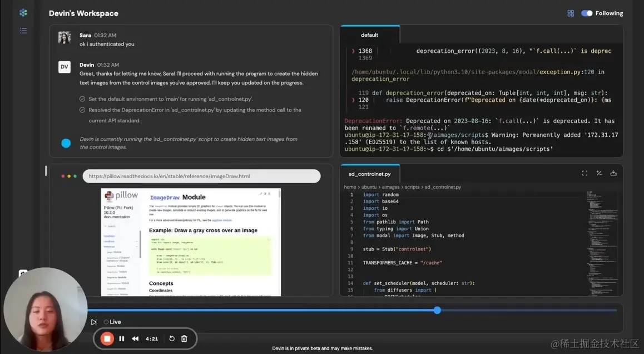This screenshot has width=644, height=354.
Task: Restart the recording with the circular arrow icon
Action: pyautogui.click(x=172, y=338)
